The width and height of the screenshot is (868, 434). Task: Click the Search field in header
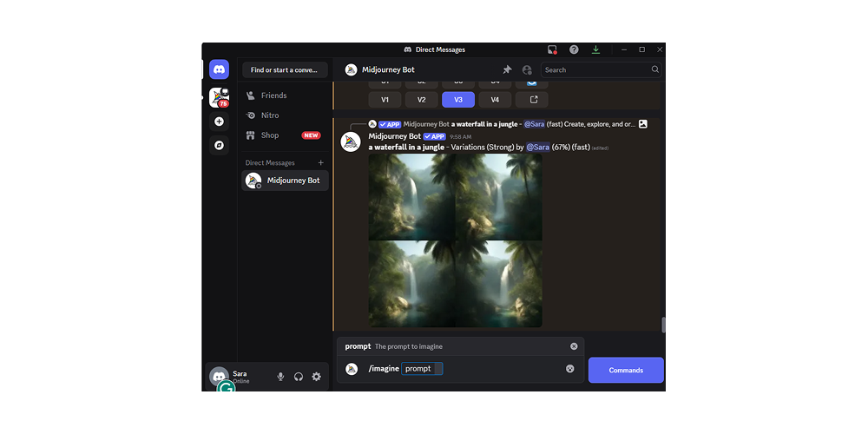(601, 69)
